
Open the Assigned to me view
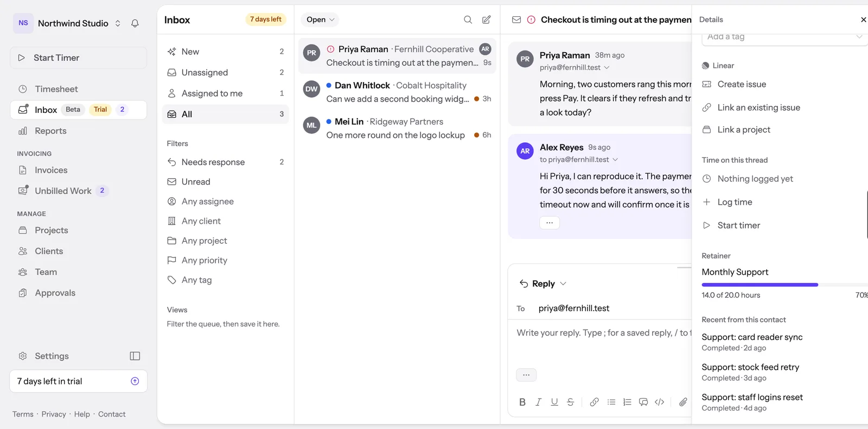pos(225,93)
